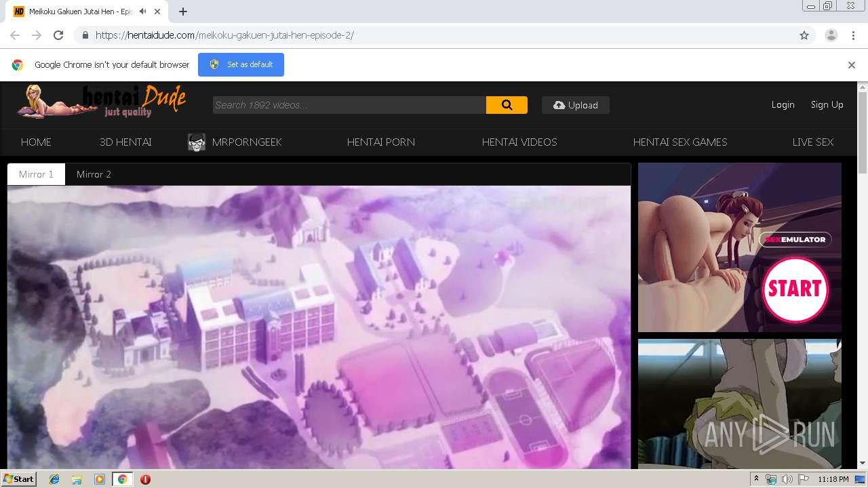Open the media player taskbar icon
Viewport: 868px width, 488px height.
(x=100, y=479)
